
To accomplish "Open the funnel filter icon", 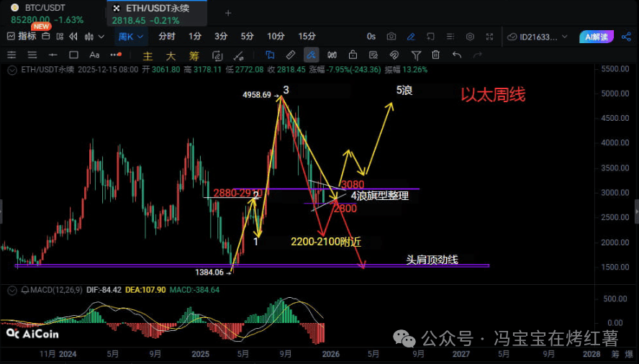I will [x=416, y=55].
